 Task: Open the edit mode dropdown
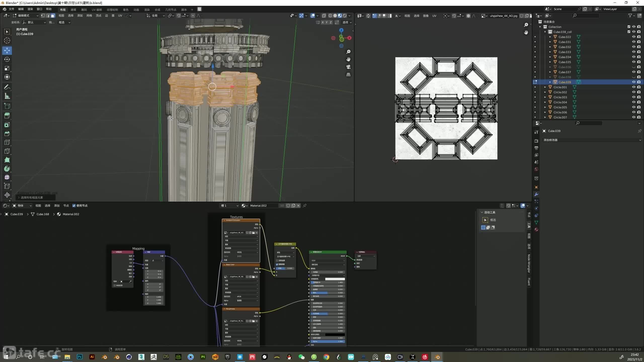pyautogui.click(x=26, y=16)
